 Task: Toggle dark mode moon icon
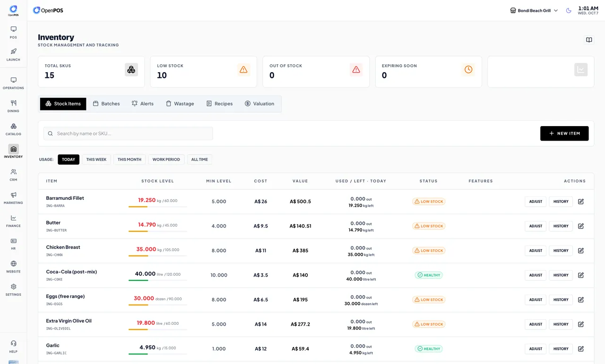click(569, 10)
